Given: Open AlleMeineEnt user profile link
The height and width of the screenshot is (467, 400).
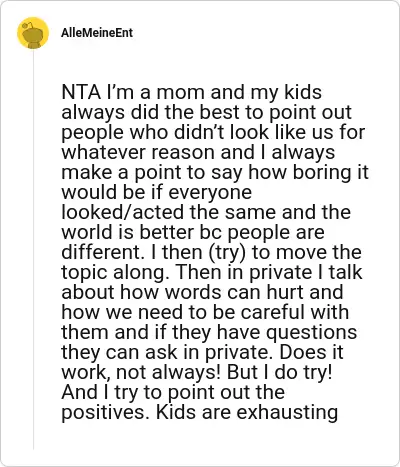Looking at the screenshot, I should point(97,33).
